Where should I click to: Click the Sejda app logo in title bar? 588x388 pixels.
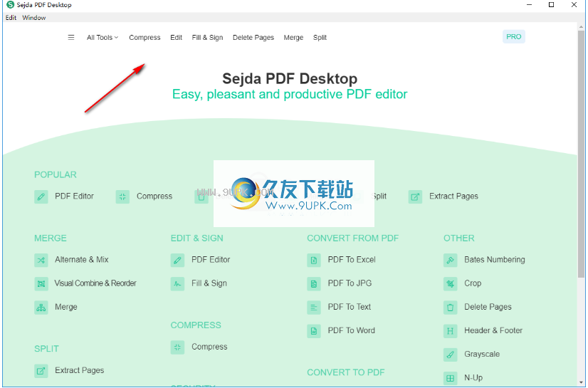(11, 5)
